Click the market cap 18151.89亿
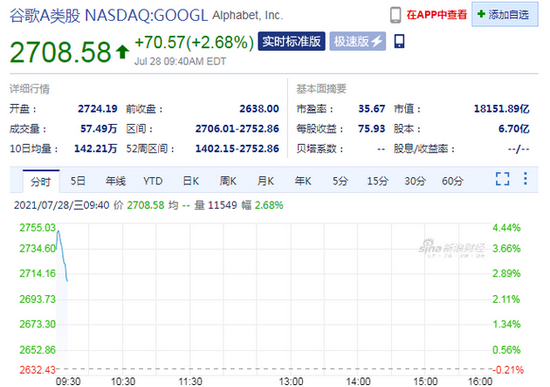The height and width of the screenshot is (387, 550). 502,109
